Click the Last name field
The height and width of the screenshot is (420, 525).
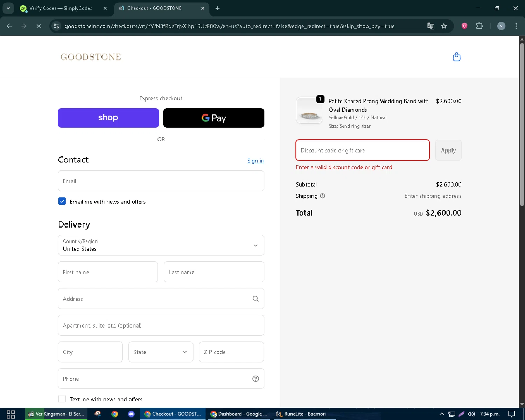click(214, 272)
